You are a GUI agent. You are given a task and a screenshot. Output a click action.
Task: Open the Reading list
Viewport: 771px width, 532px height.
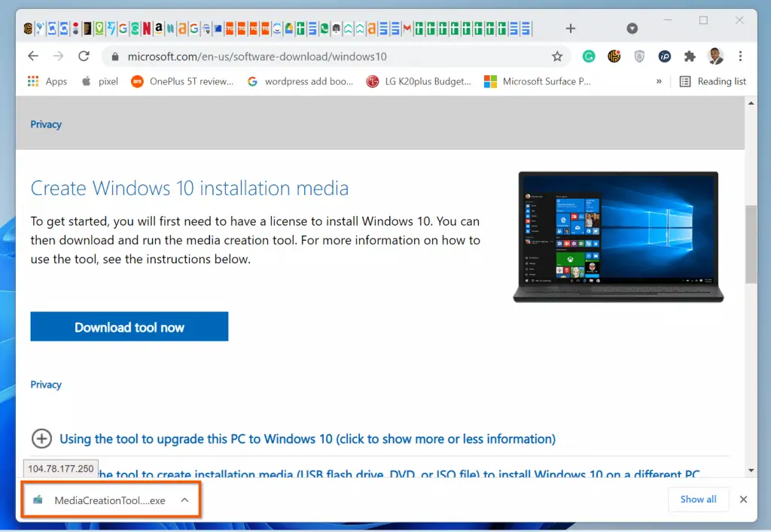click(712, 81)
